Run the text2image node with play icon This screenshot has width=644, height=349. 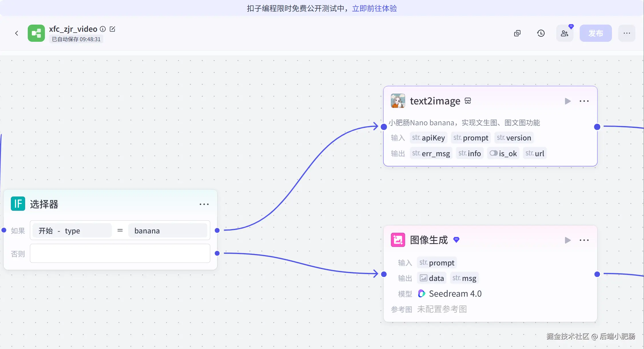[568, 101]
